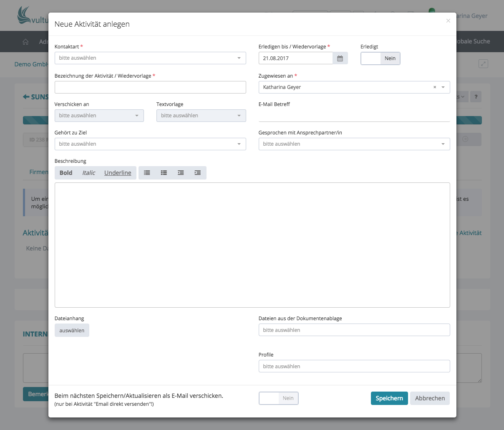Screen dimensions: 504x430
Task: Decrease indent in the description editor
Action: (x=181, y=173)
